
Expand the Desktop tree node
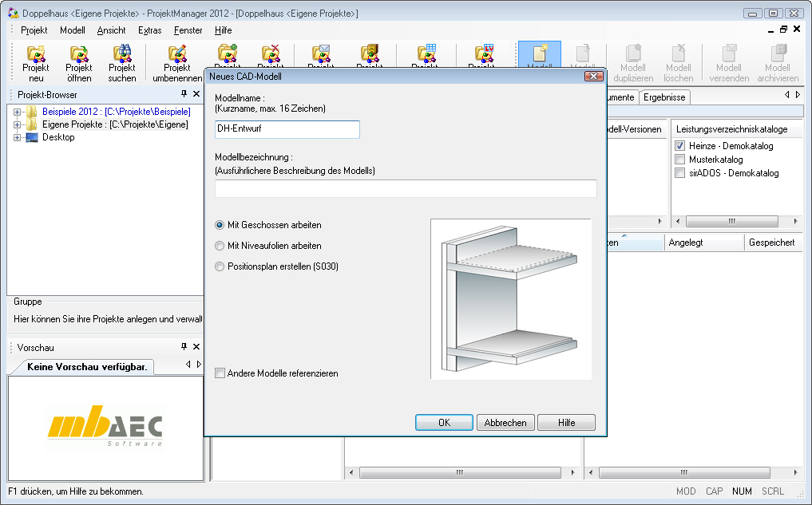point(17,138)
